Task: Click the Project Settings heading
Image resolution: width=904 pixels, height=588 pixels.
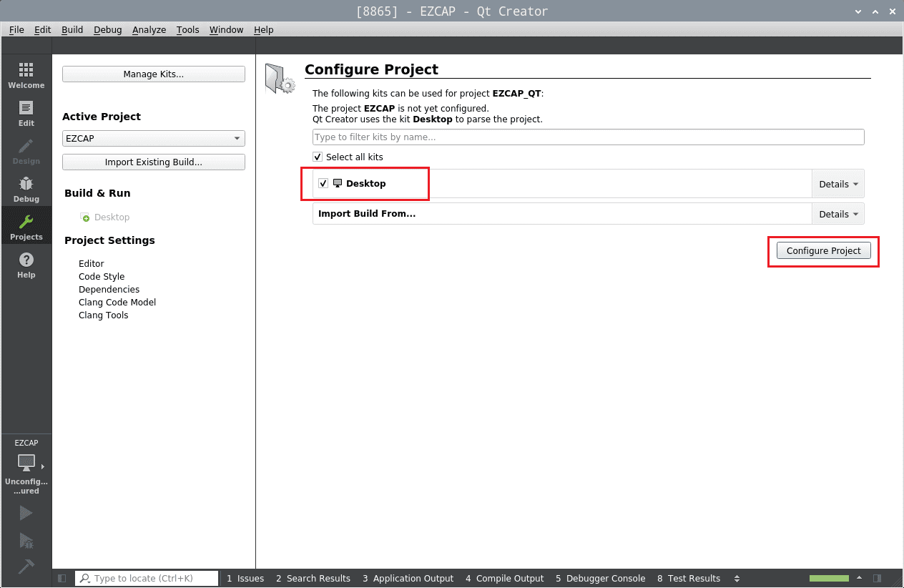Action: tap(109, 240)
